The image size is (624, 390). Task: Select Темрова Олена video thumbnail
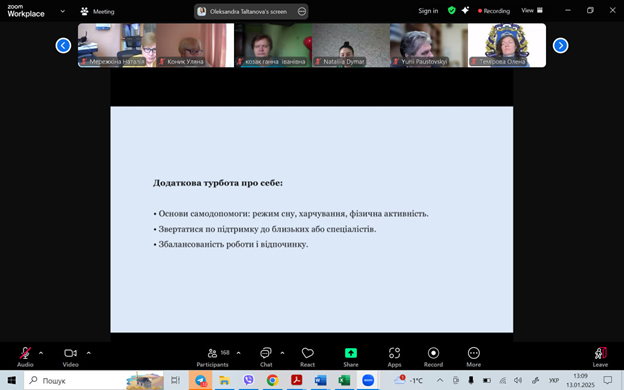click(507, 45)
